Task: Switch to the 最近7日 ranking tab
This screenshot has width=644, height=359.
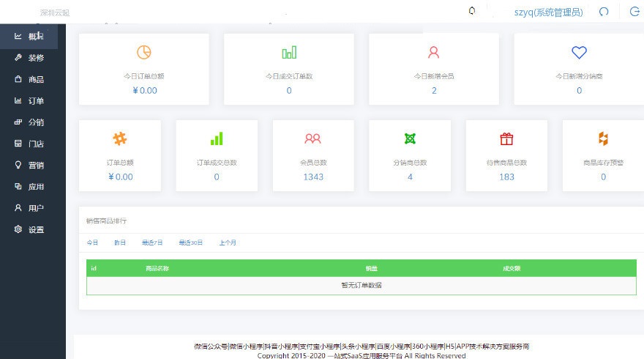Action: (152, 243)
